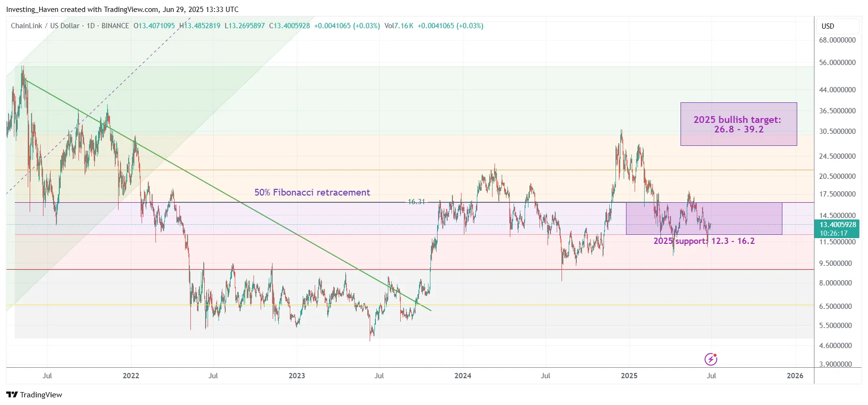Click the 2022 label on time axis

(x=131, y=376)
